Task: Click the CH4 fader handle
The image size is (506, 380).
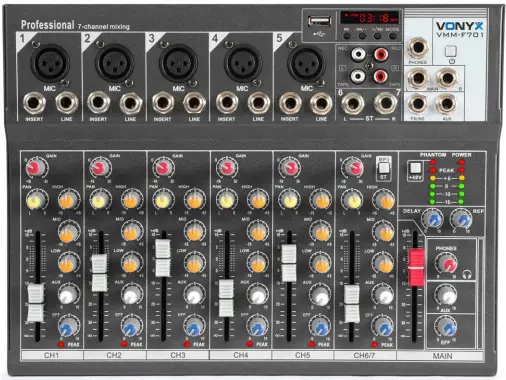Action: (226, 298)
